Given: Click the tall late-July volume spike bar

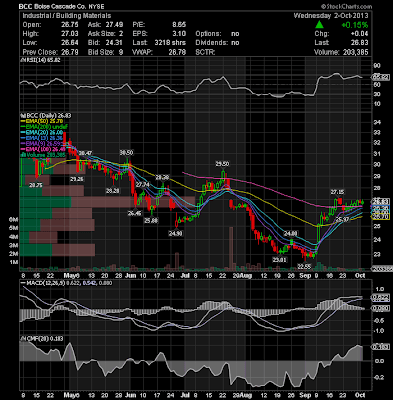Looking at the screenshot, I should click(x=231, y=248).
